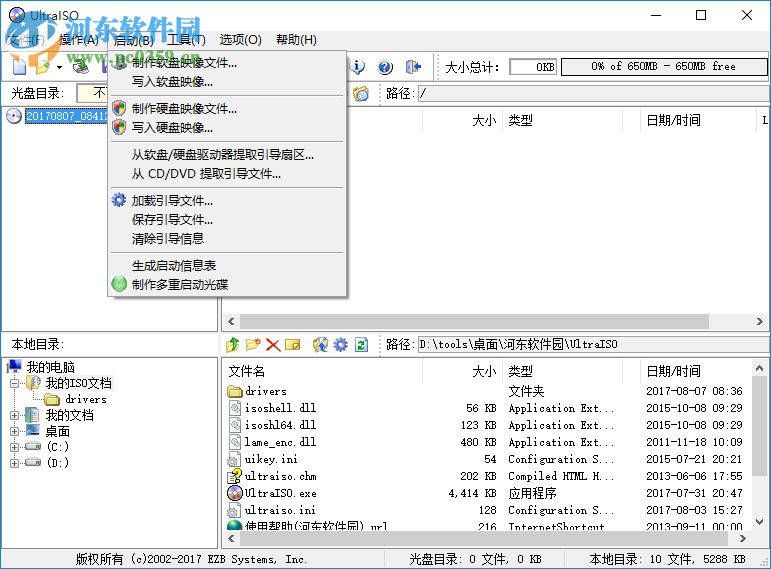Click the Exit door toolbar icon
This screenshot has height=569, width=771.
tap(413, 66)
